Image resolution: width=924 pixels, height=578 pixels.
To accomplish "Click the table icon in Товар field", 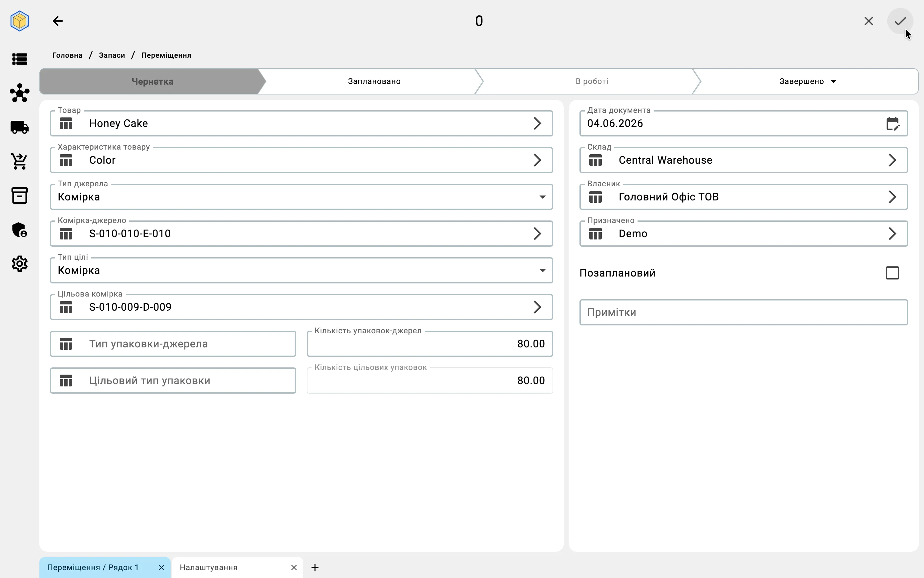I will click(66, 123).
